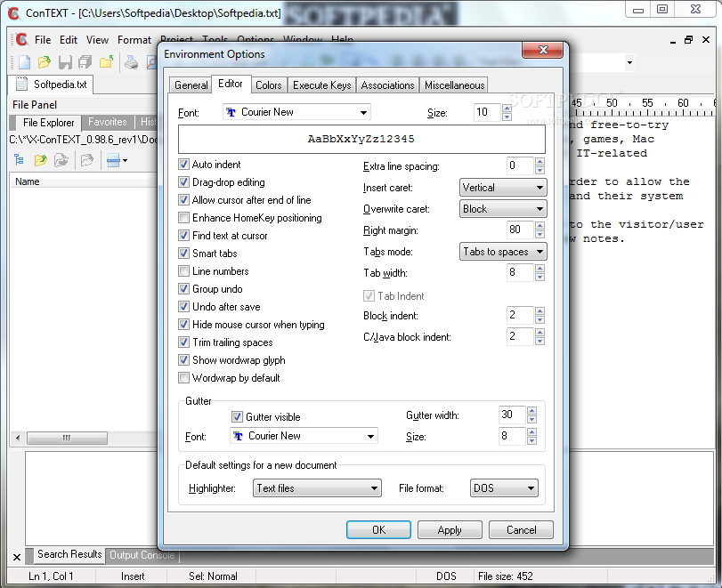Uncheck Smart tabs
Screen dimensions: 722x588
point(183,253)
